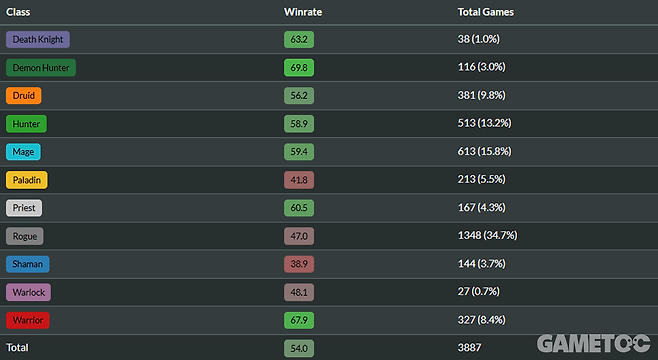
Task: Select the Demon Hunter class tag
Action: 41,68
